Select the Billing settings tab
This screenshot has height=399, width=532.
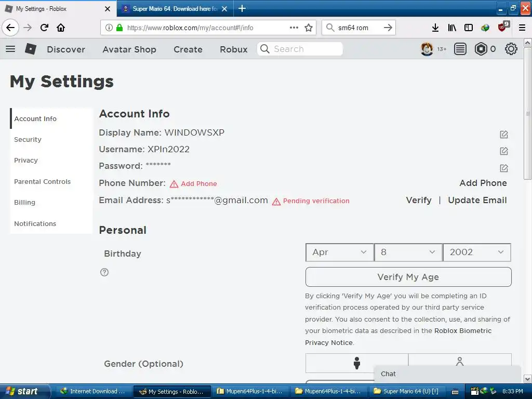pos(51,202)
